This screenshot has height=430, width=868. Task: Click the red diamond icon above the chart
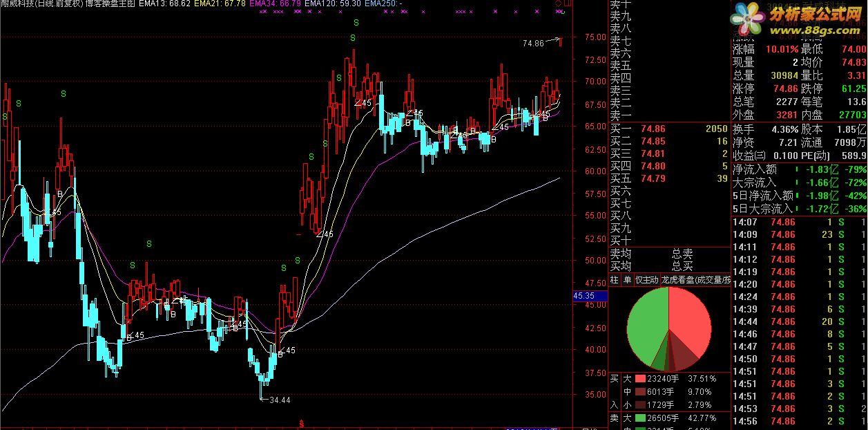[x=558, y=4]
